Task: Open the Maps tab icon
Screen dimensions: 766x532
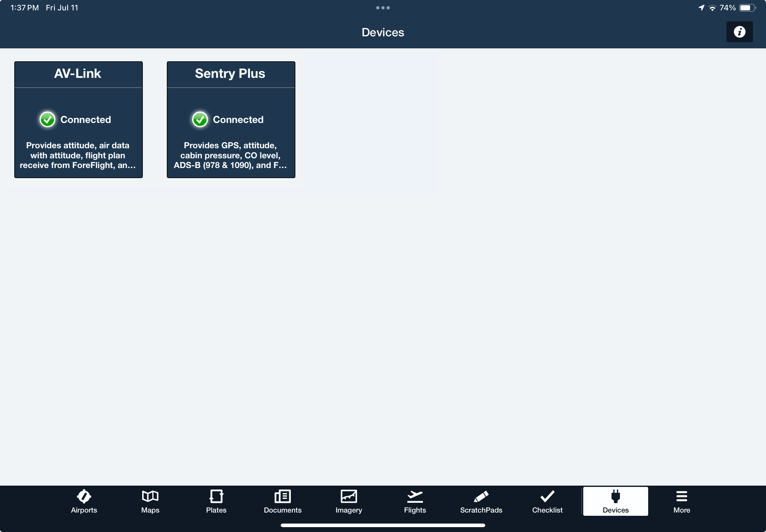Action: [x=150, y=496]
